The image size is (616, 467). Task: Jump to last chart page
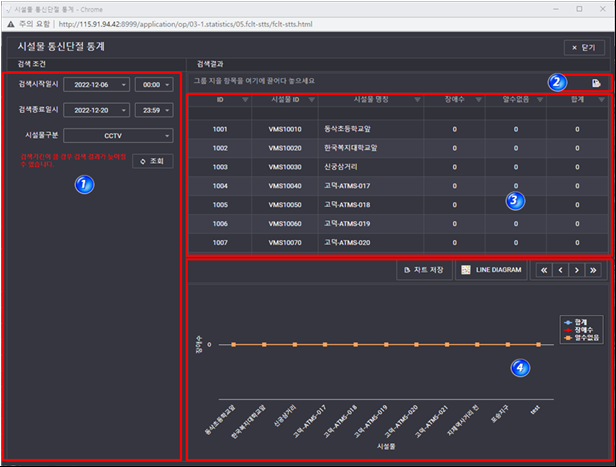tap(594, 270)
